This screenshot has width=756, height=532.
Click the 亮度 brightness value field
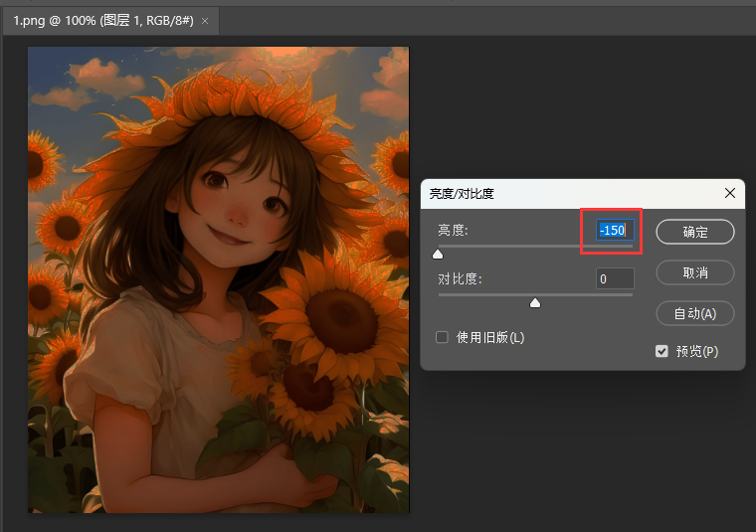[615, 231]
